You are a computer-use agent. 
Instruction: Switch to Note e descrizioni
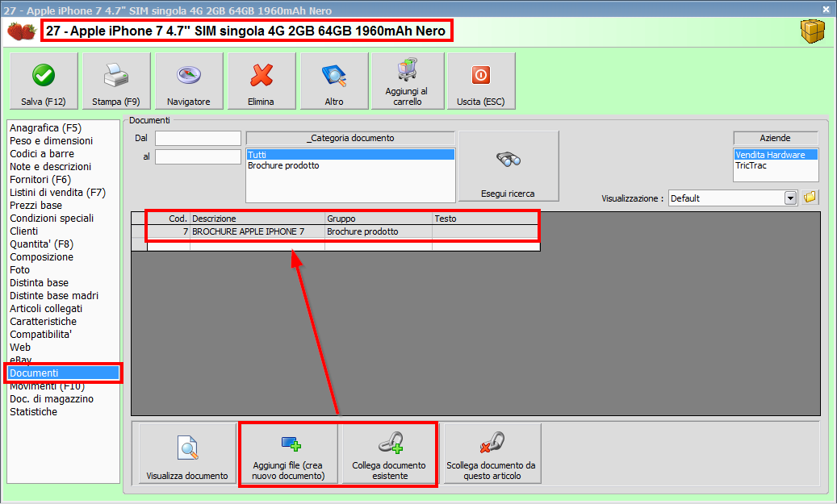(x=50, y=166)
